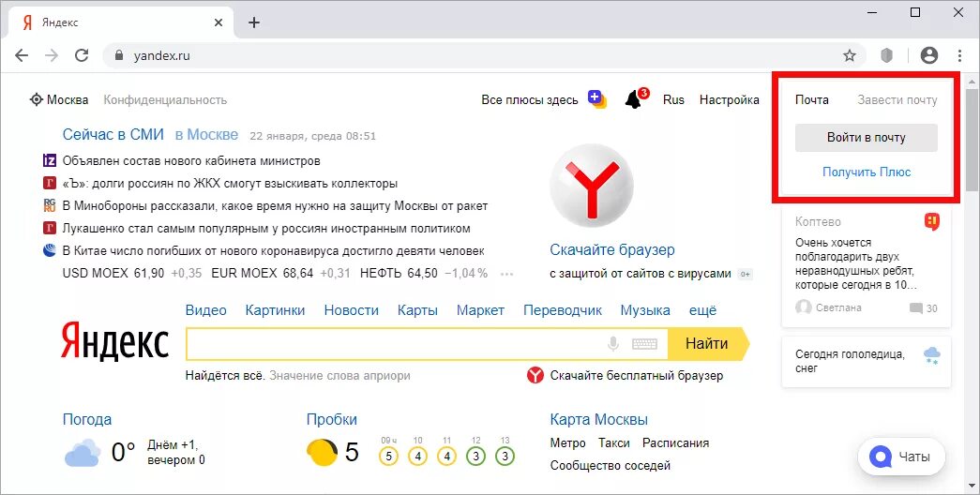
Task: Open the Карта Москвы heading
Action: point(598,419)
